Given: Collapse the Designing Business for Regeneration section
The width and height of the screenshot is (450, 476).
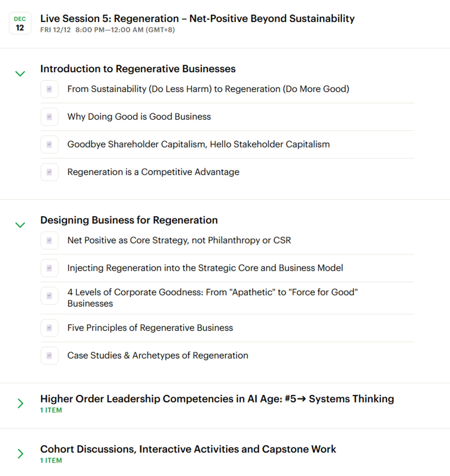Looking at the screenshot, I should point(20,225).
